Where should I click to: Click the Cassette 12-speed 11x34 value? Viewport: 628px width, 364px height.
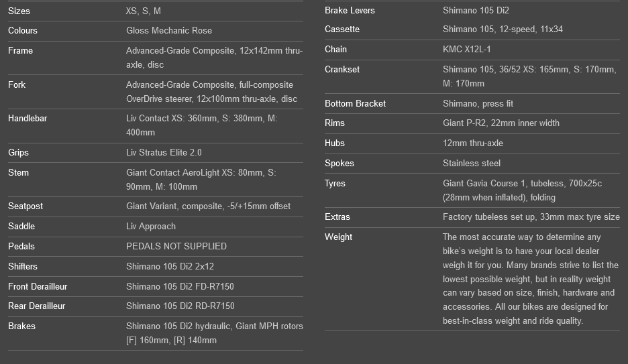click(503, 29)
